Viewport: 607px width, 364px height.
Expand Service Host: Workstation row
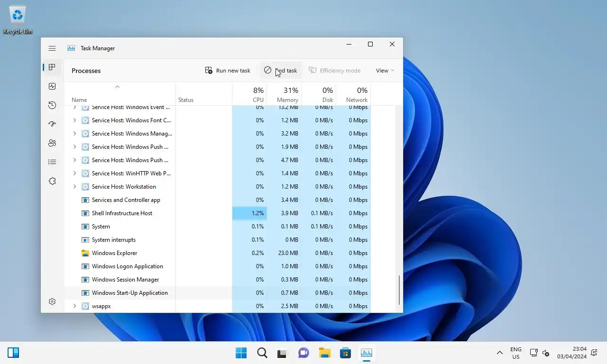74,187
